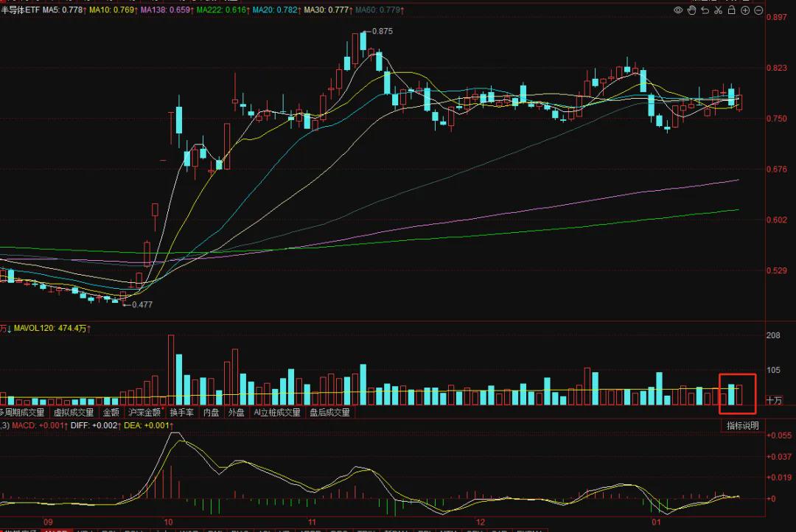Toggle chart visibility with the eye icon

click(678, 10)
